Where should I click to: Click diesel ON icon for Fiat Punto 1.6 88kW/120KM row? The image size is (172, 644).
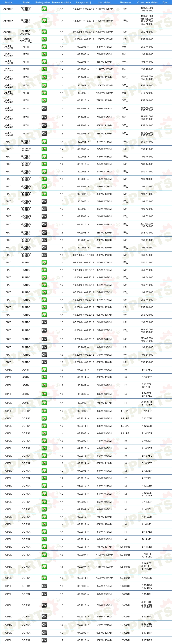(x=44, y=362)
